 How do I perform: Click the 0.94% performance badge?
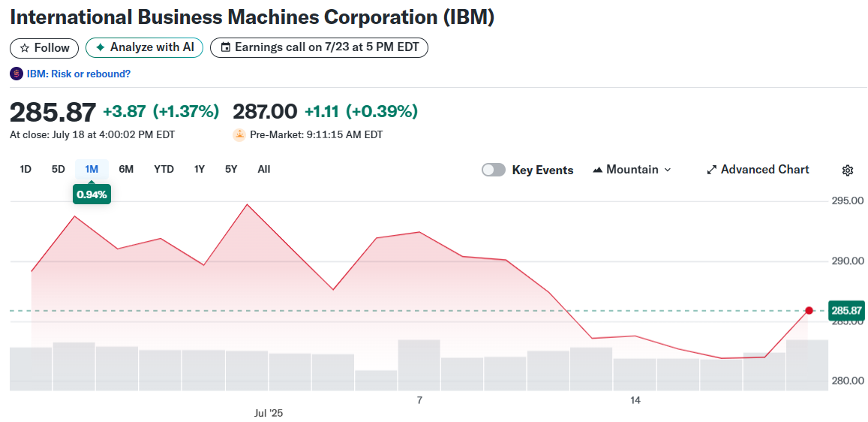pyautogui.click(x=92, y=194)
